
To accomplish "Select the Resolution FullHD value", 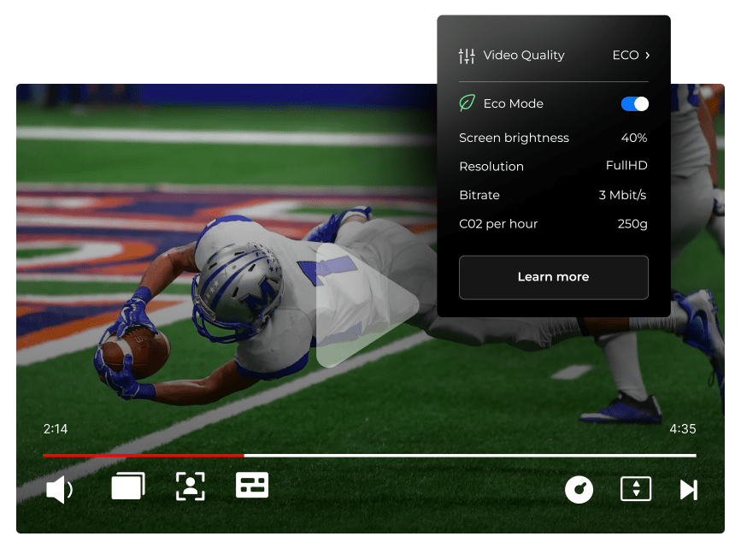I will tap(626, 166).
